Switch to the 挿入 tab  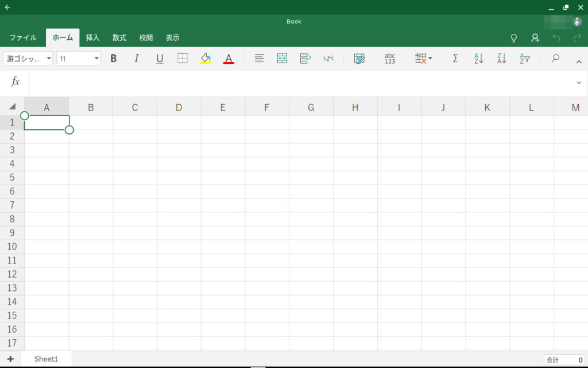92,37
